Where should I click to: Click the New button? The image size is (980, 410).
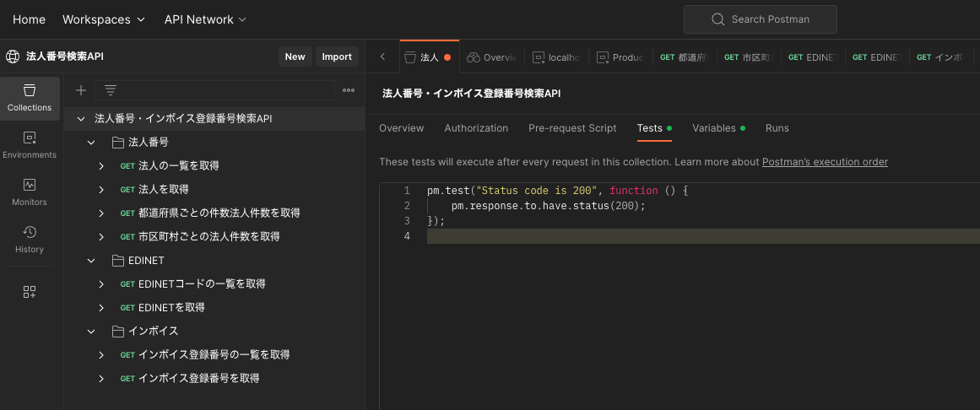(x=295, y=57)
